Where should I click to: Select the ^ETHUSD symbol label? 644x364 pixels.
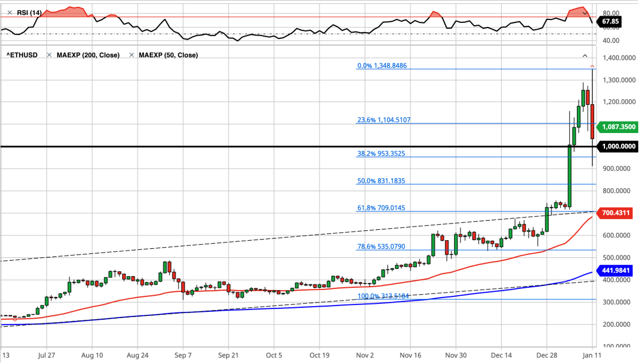tap(22, 55)
